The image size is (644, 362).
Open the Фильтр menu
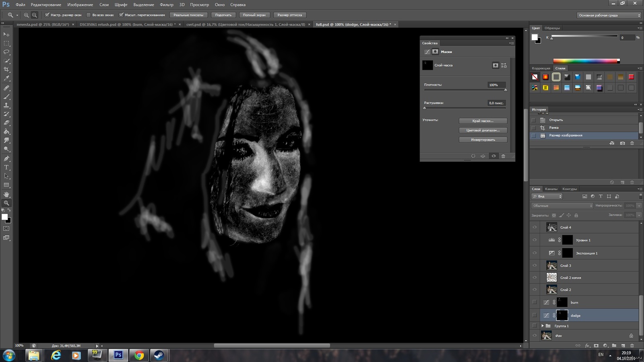tap(166, 4)
